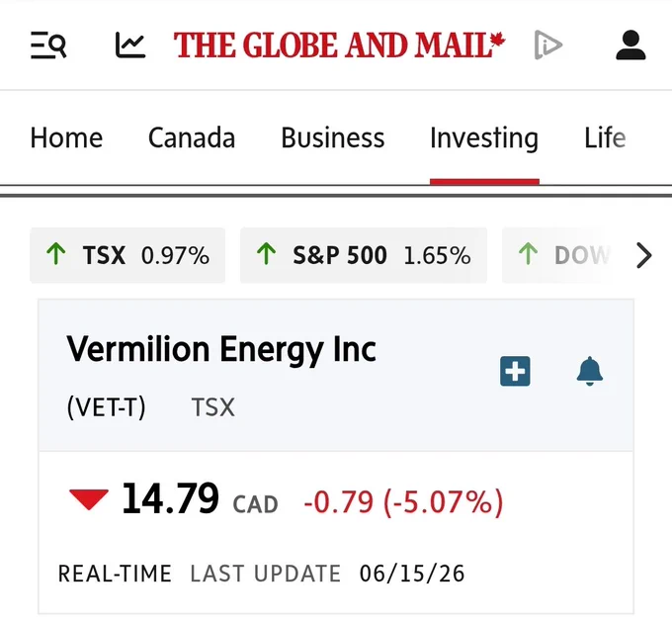Click the red down triangle price indicator
The height and width of the screenshot is (624, 672).
89,499
